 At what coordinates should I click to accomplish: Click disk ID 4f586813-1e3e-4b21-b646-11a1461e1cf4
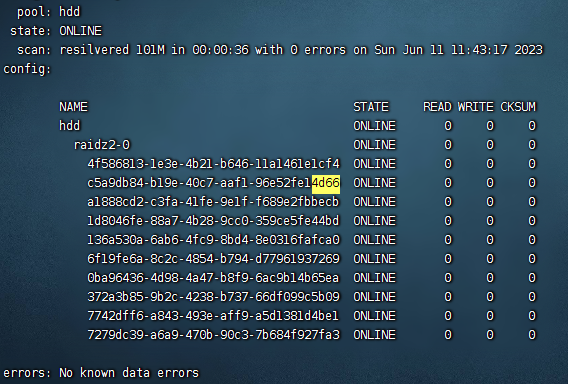[213, 164]
